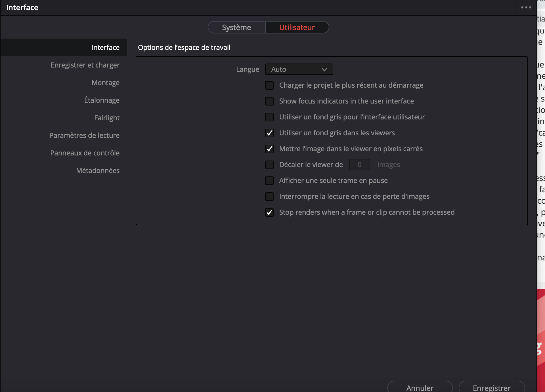Open the Montage settings section
The image size is (545, 392).
pos(105,83)
